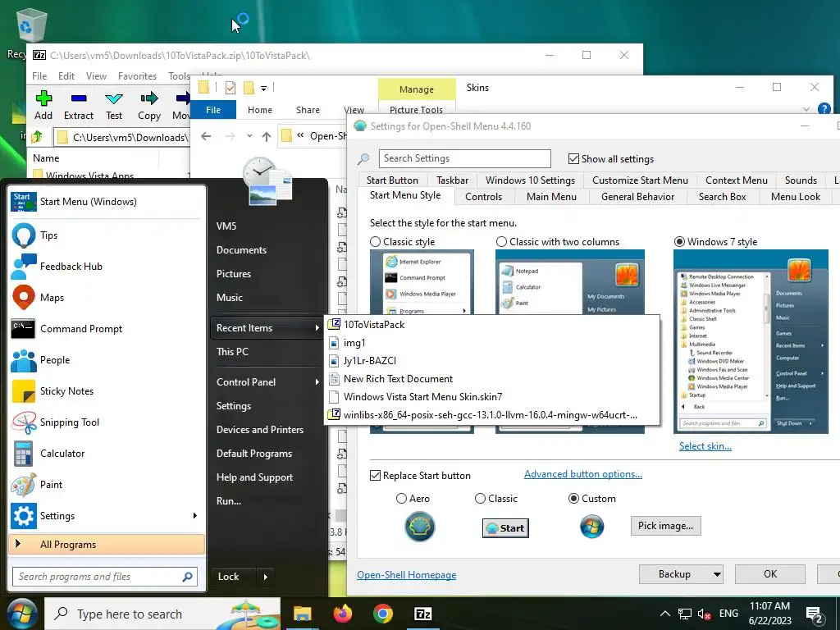Open Explorer recent locations dropdown
Screen dimensions: 840x630
click(x=249, y=136)
